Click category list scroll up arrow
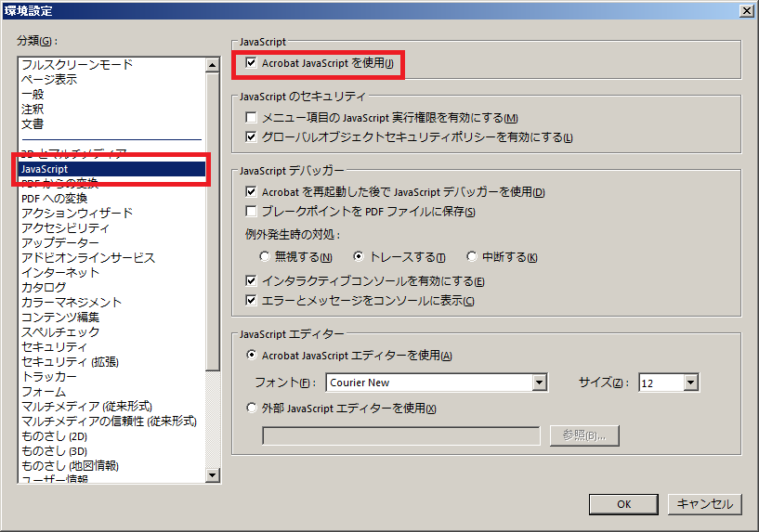The height and width of the screenshot is (532, 759). tap(213, 65)
